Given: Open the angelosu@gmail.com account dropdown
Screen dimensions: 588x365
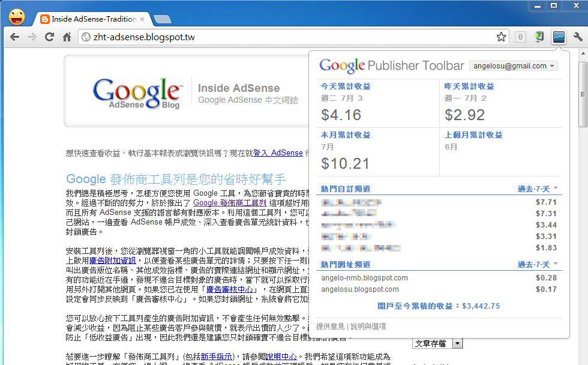Looking at the screenshot, I should click(513, 65).
